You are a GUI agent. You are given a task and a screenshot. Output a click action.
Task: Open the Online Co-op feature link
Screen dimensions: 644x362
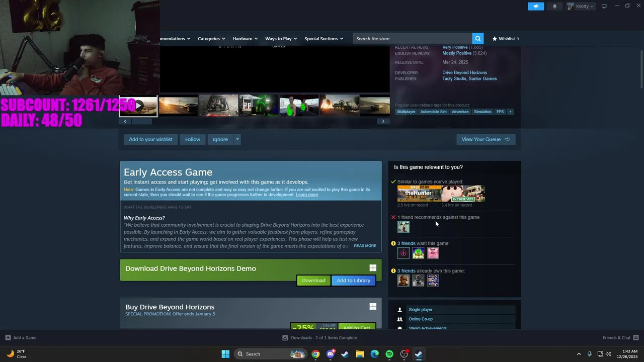tap(421, 319)
